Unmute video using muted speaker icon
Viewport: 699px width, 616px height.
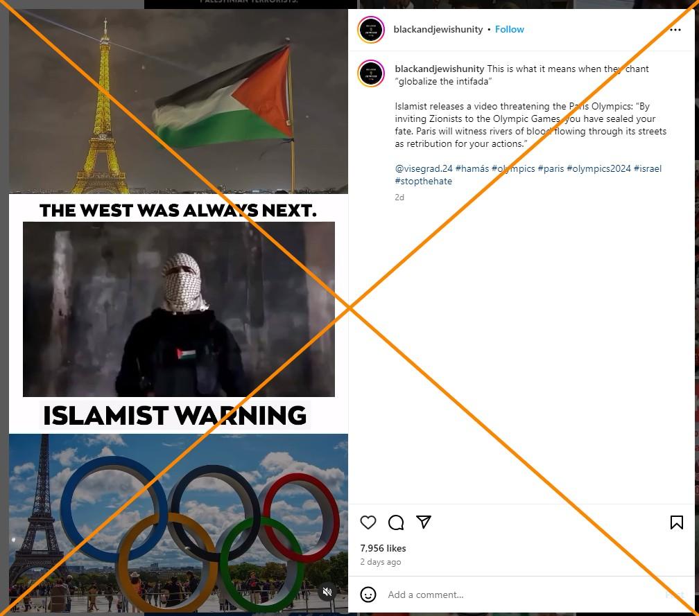coord(327,592)
